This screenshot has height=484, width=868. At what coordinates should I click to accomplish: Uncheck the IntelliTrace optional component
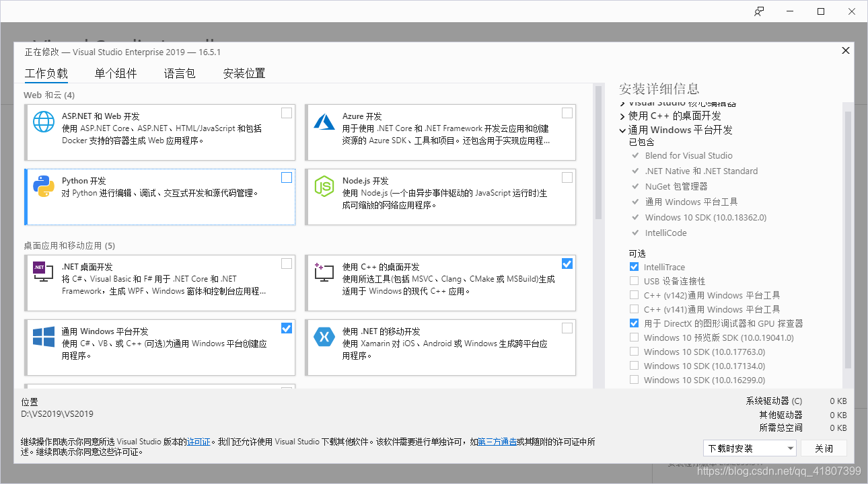pyautogui.click(x=635, y=267)
